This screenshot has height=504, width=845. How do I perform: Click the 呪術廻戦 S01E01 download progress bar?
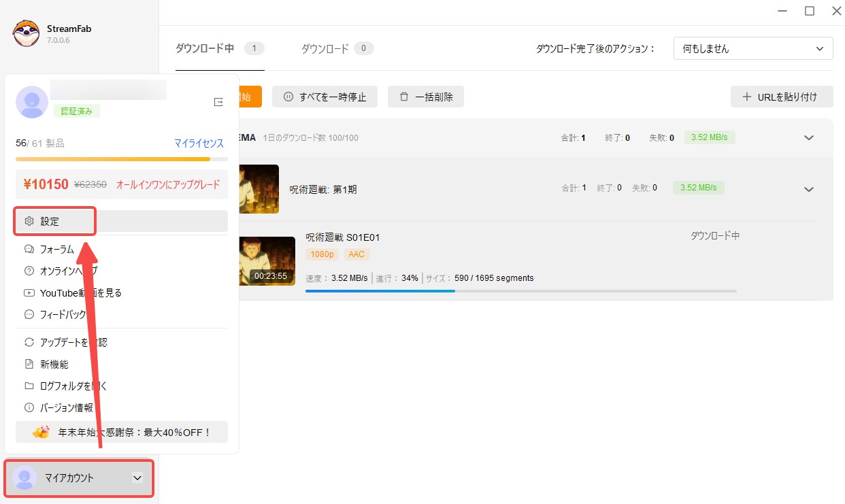coord(520,291)
